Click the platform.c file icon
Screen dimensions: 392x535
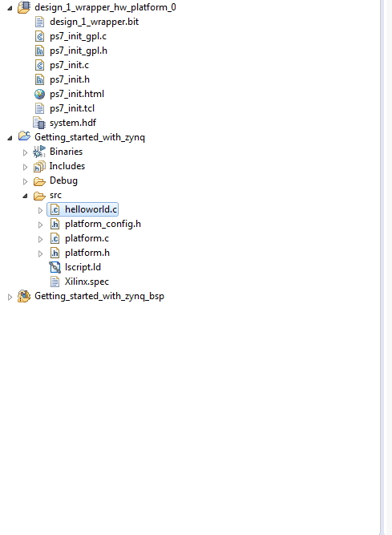55,238
